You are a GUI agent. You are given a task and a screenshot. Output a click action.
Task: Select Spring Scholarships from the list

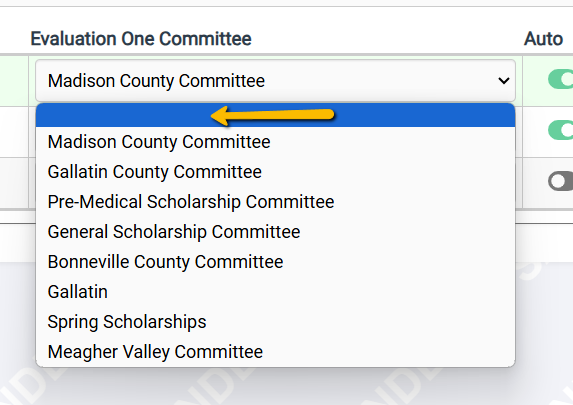click(x=275, y=322)
